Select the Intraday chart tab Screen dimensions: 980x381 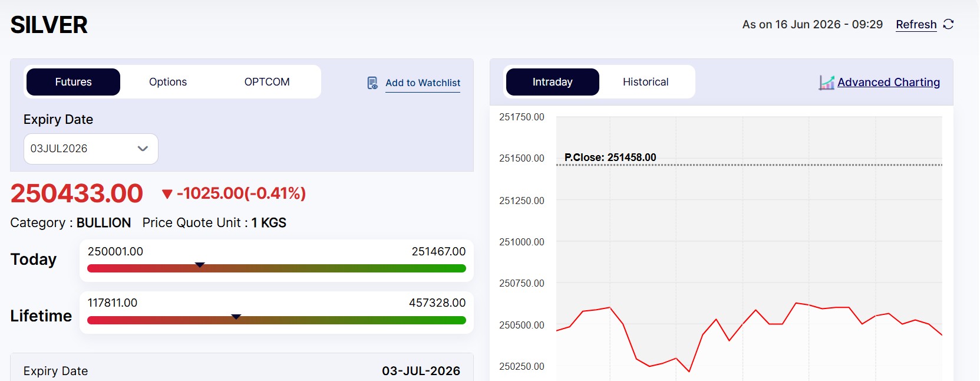[x=553, y=82]
